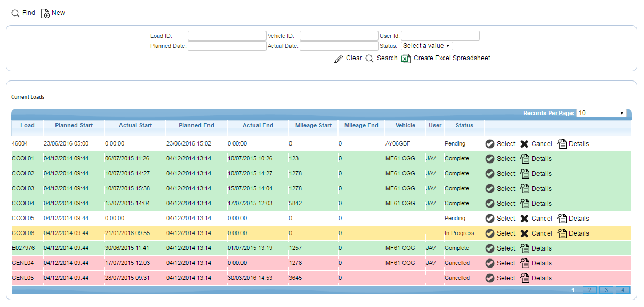This screenshot has width=644, height=307.
Task: Sort by the Vehicle column header
Action: [x=406, y=126]
